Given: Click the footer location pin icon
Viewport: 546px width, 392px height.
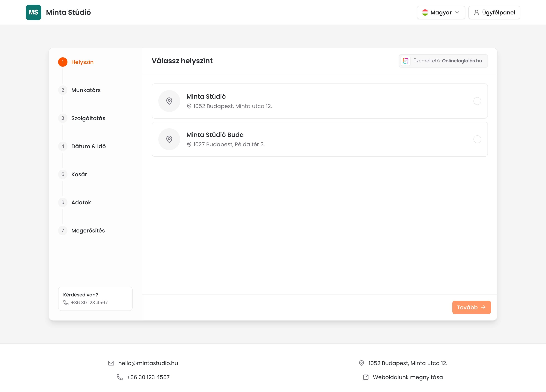Looking at the screenshot, I should 361,363.
